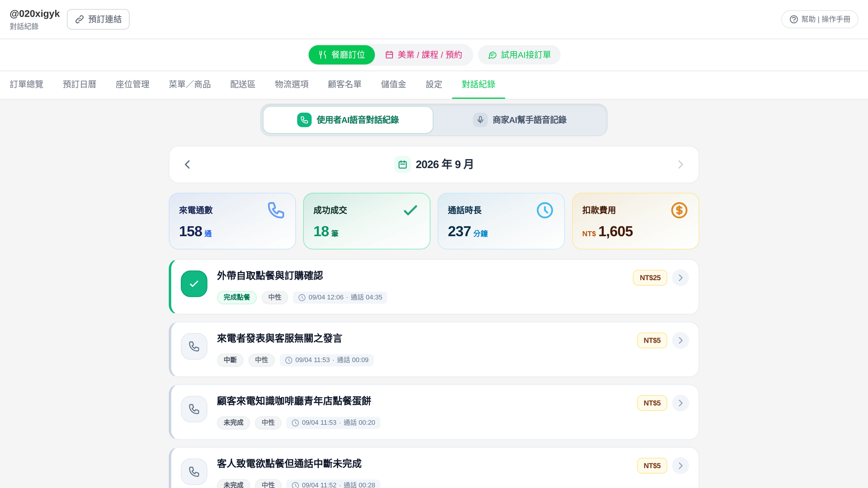Click phone icon of 客人致電欲點餐但通話中斷未完成
The image size is (868, 488).
click(x=194, y=472)
